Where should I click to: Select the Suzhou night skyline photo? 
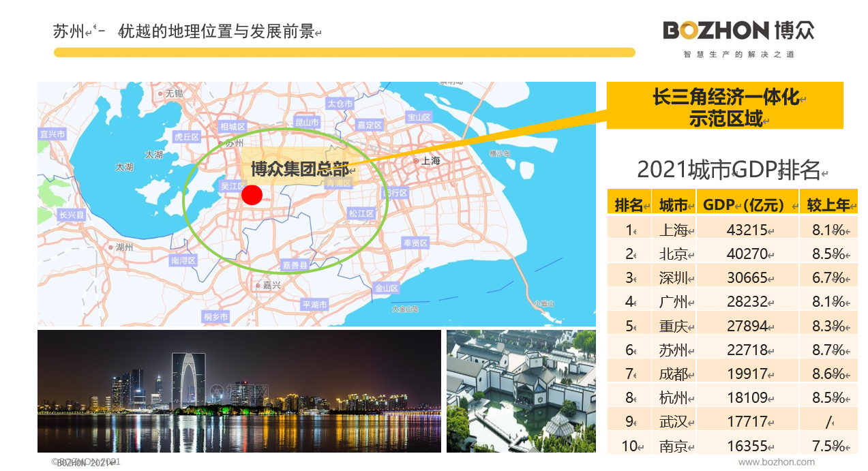coord(239,391)
